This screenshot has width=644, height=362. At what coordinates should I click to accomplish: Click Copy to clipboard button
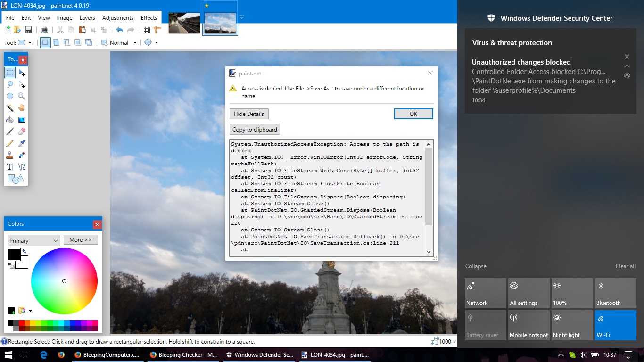(255, 130)
